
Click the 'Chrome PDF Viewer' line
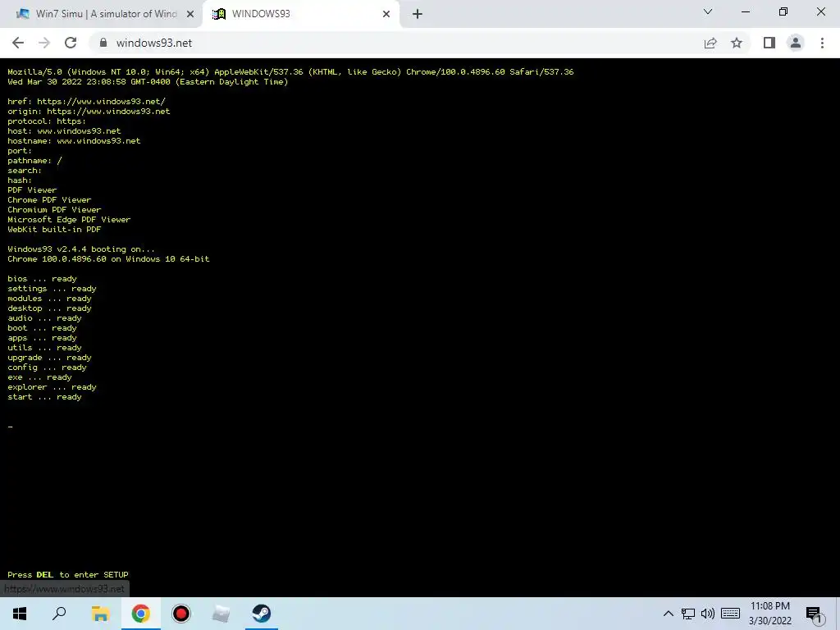pos(49,200)
